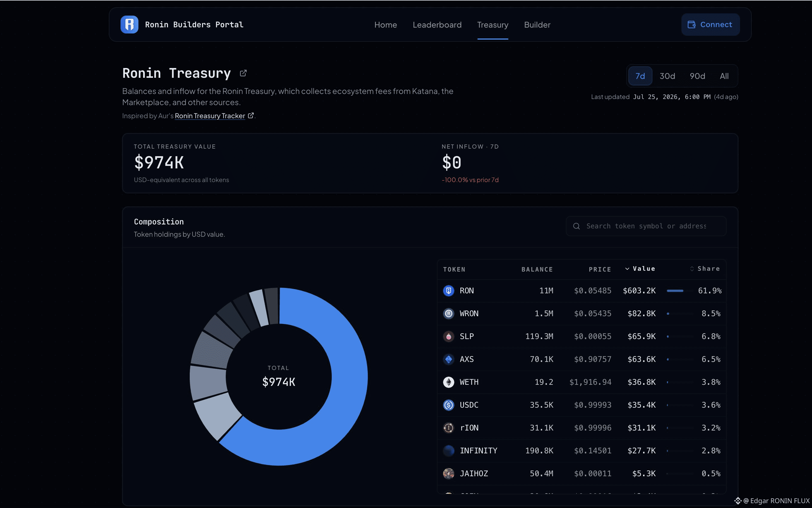Click the USDC token icon
This screenshot has height=508, width=812.
448,405
